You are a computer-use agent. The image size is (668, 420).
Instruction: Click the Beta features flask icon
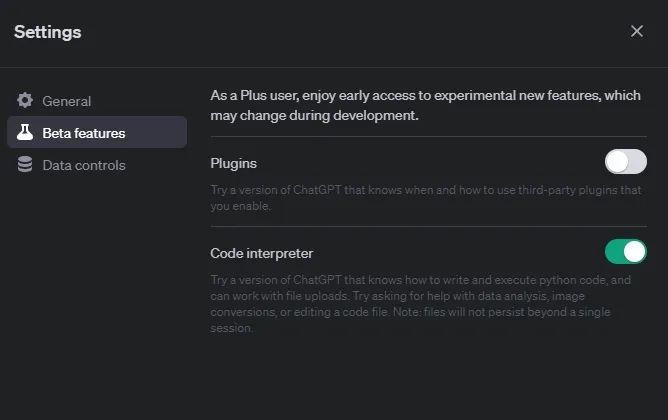25,133
